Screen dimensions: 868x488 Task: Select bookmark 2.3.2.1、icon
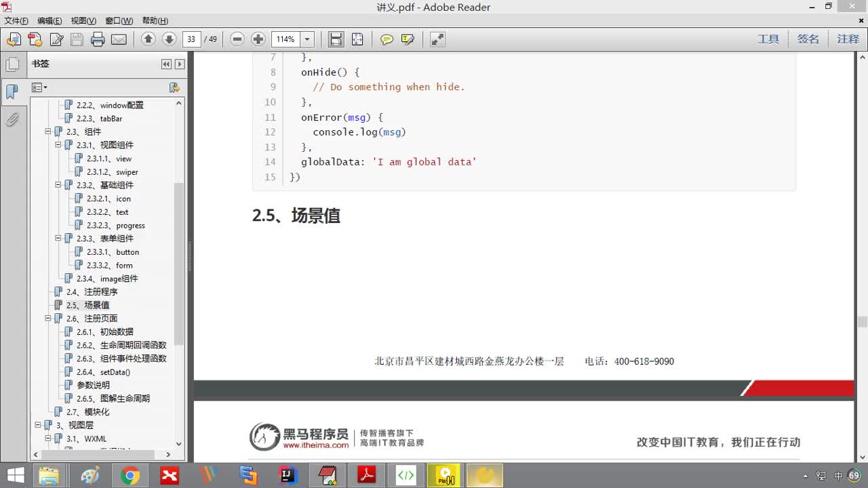point(108,199)
